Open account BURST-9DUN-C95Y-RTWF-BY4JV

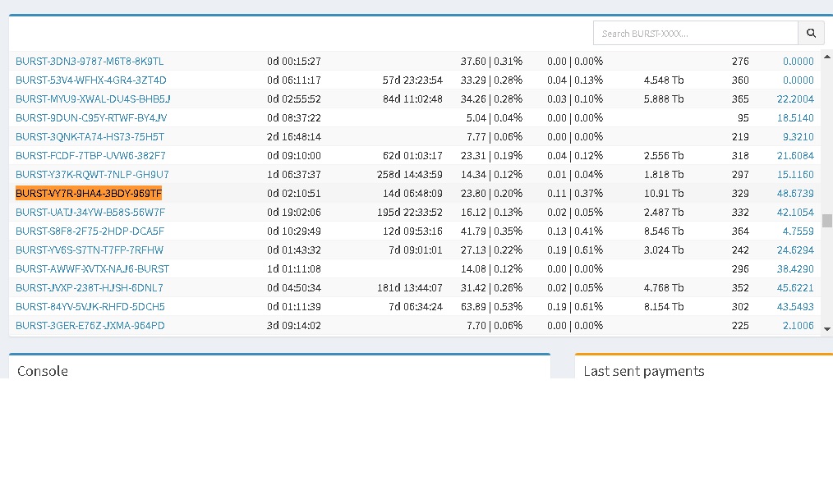click(91, 118)
